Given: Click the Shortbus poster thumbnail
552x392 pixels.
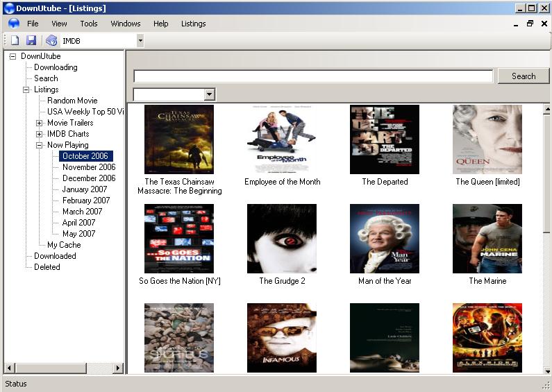Looking at the screenshot, I should (x=179, y=338).
